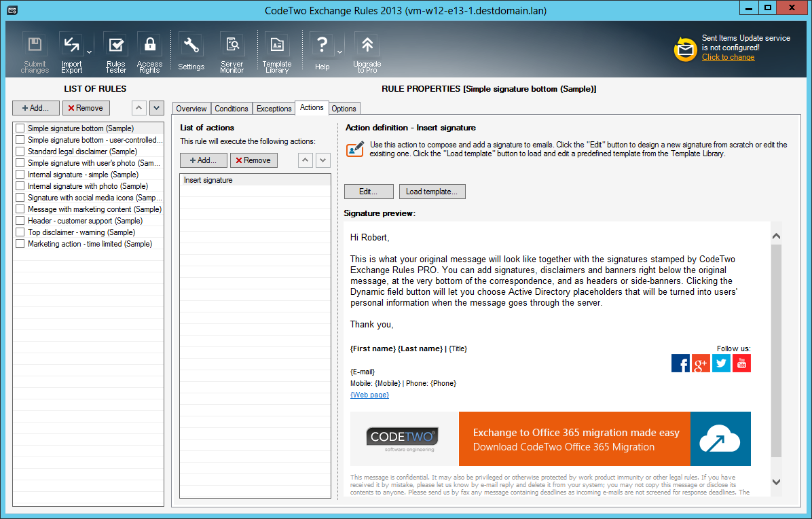This screenshot has width=812, height=519.
Task: Enable Marketing action - time limited checkbox
Action: (20, 243)
